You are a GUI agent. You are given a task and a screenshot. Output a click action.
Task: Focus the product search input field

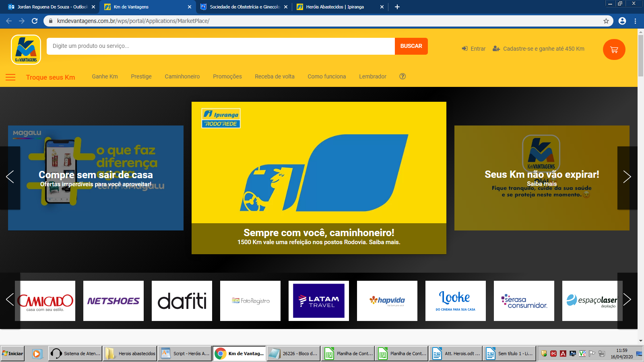221,46
